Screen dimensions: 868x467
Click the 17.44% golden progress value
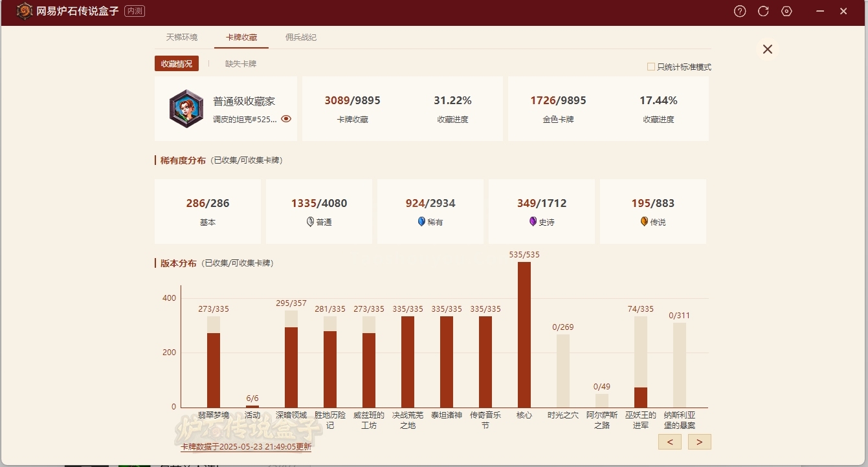coord(658,100)
